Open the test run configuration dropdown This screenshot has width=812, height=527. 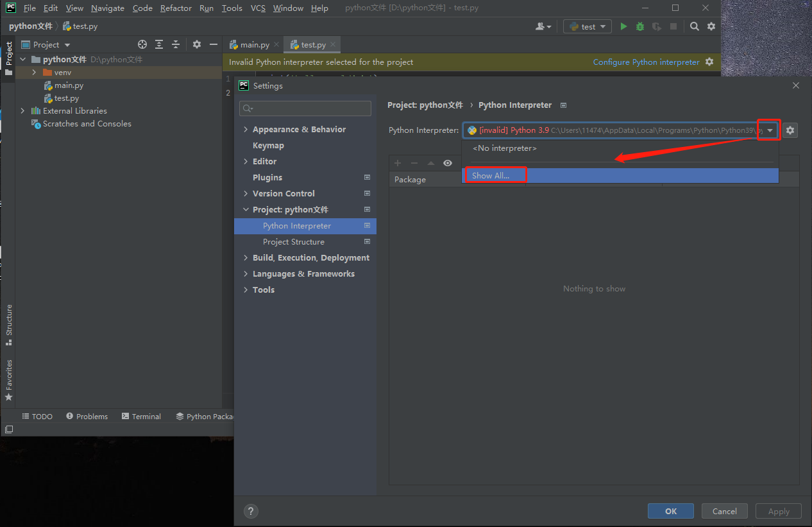click(588, 26)
